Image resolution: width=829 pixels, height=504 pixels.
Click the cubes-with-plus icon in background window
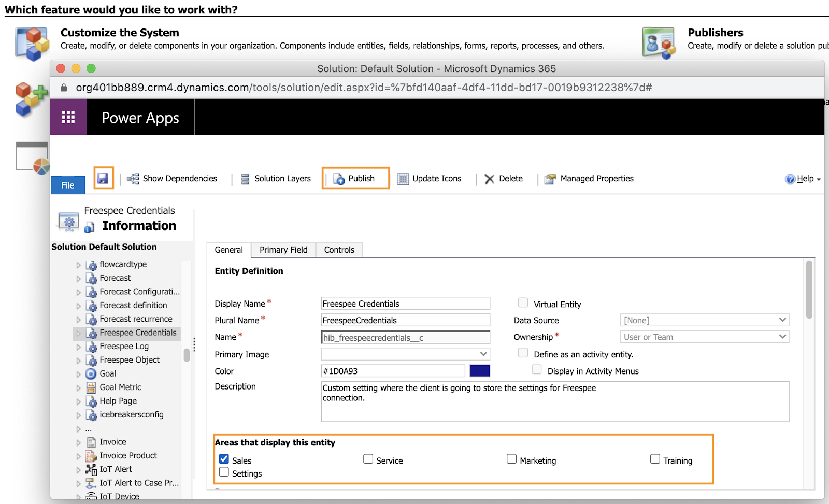(x=32, y=98)
